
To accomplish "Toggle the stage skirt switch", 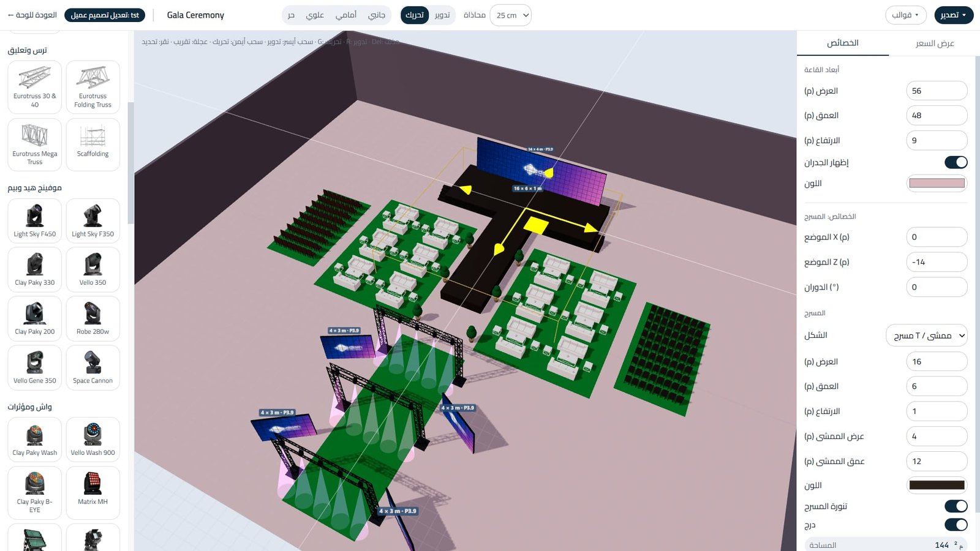I will [x=956, y=506].
